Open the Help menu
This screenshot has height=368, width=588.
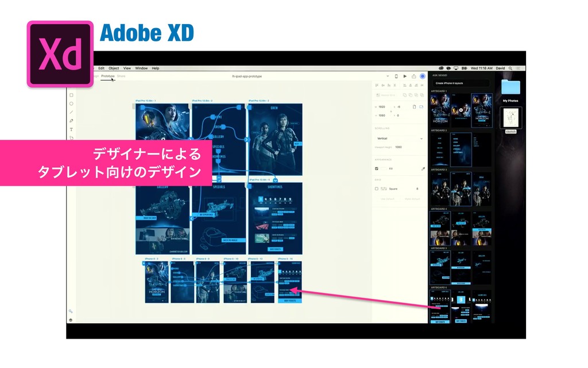click(x=156, y=68)
